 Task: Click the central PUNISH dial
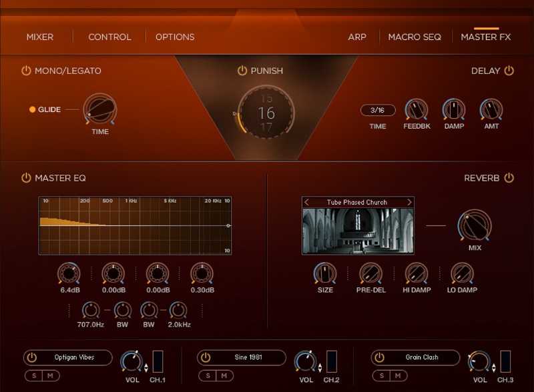267,111
